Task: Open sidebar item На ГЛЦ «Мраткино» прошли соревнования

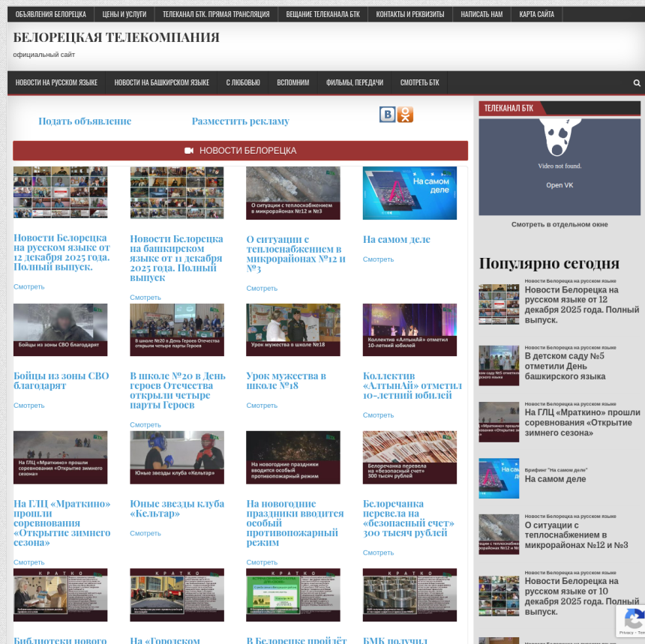Action: point(582,422)
